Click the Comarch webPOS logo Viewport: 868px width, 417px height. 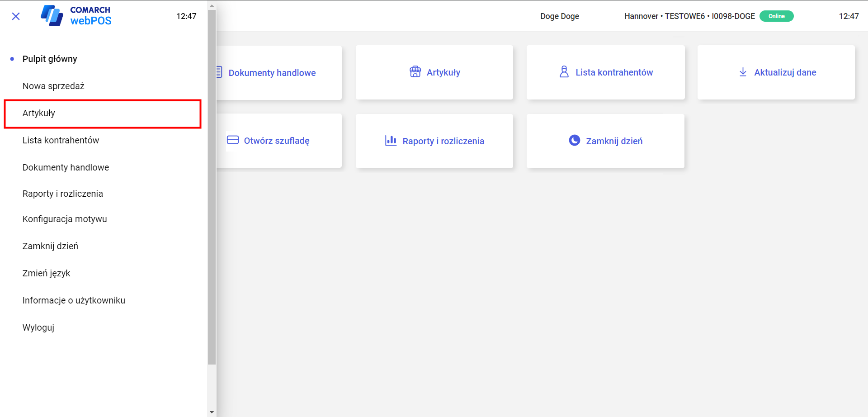[x=76, y=16]
